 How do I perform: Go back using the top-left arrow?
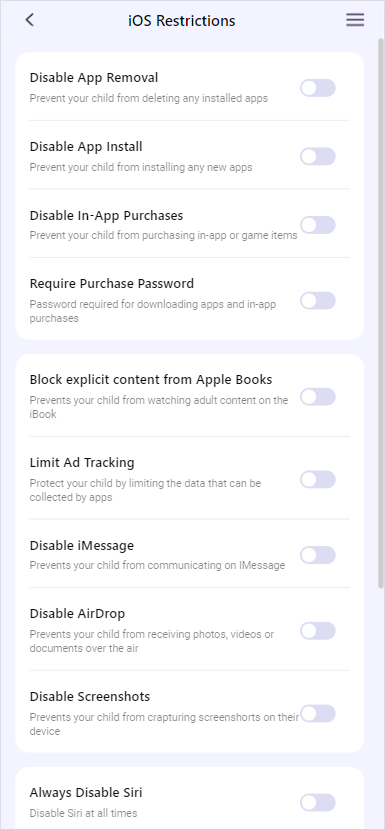pyautogui.click(x=30, y=20)
